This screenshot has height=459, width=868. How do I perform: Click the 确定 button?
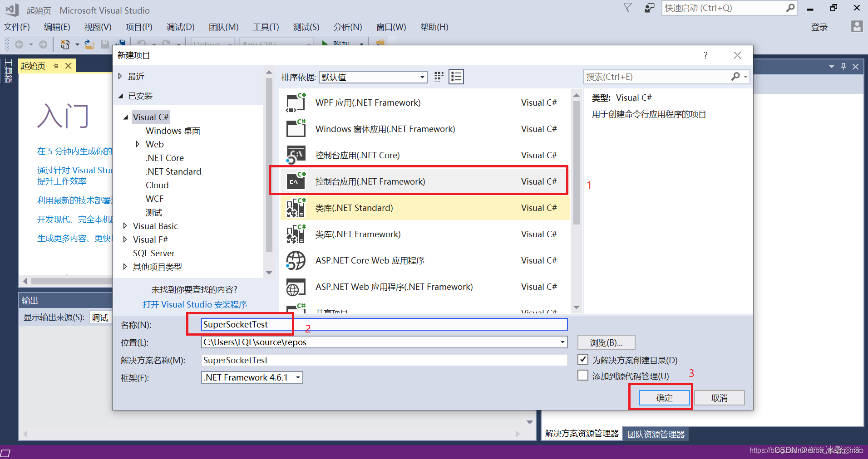[x=664, y=397]
